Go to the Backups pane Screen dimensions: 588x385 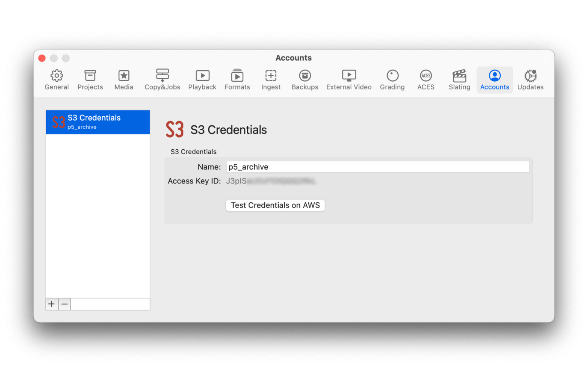(x=305, y=80)
